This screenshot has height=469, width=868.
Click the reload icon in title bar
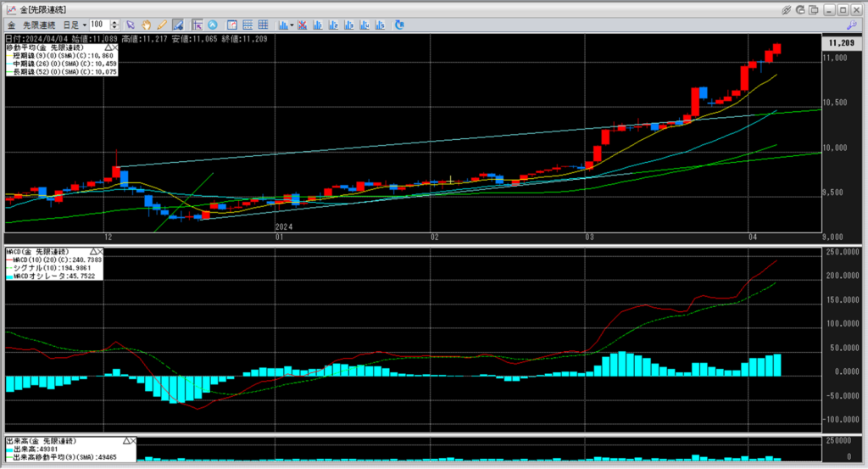click(802, 8)
